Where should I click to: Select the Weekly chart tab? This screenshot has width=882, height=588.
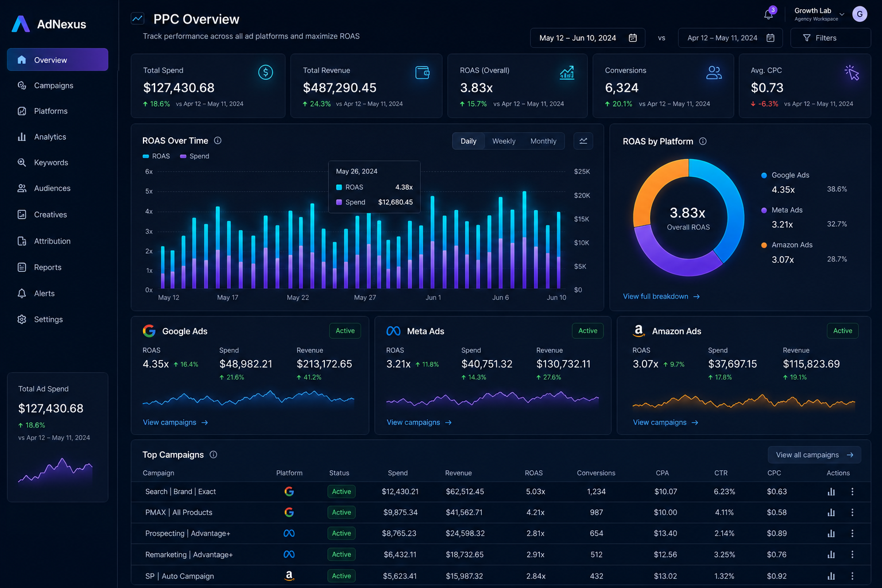pyautogui.click(x=504, y=141)
